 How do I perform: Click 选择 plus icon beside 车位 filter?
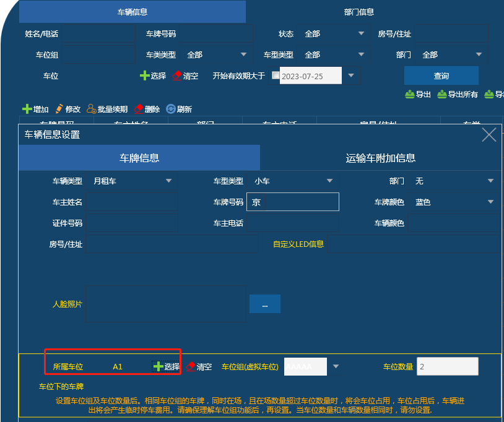(x=145, y=75)
